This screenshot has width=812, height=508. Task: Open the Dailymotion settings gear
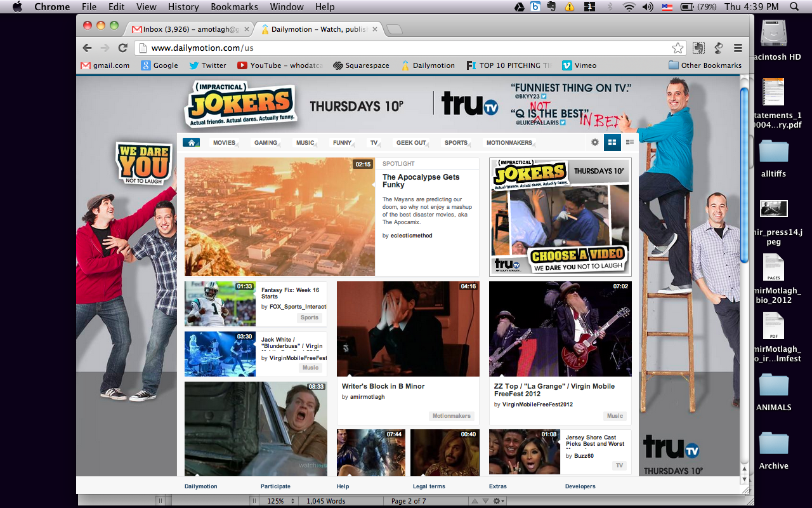tap(595, 142)
